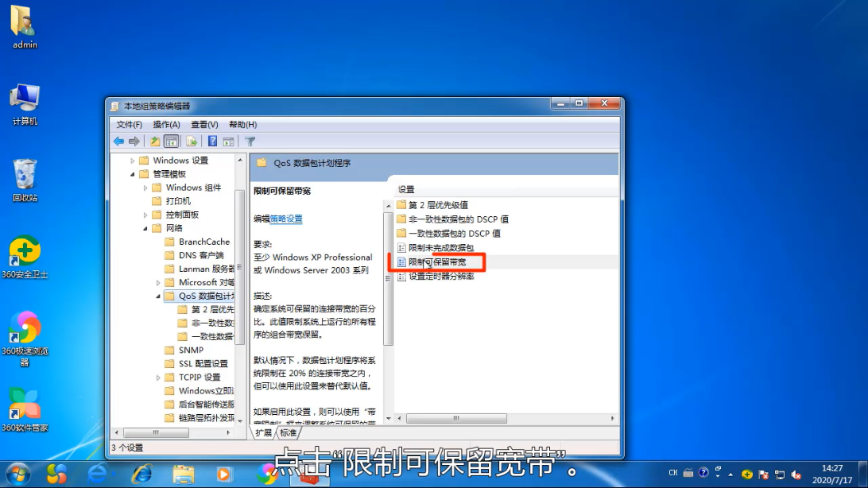Viewport: 868px width, 488px height.
Task: Click the Export list toolbar icon
Action: point(192,141)
